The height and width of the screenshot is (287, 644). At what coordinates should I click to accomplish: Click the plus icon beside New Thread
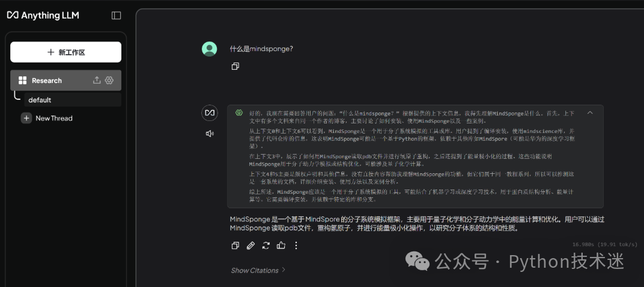point(26,118)
